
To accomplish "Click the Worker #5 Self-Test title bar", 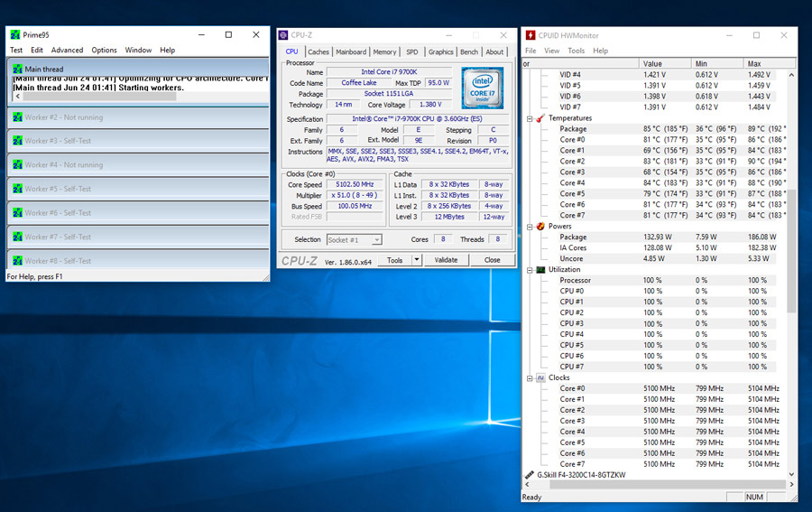I will pyautogui.click(x=138, y=189).
